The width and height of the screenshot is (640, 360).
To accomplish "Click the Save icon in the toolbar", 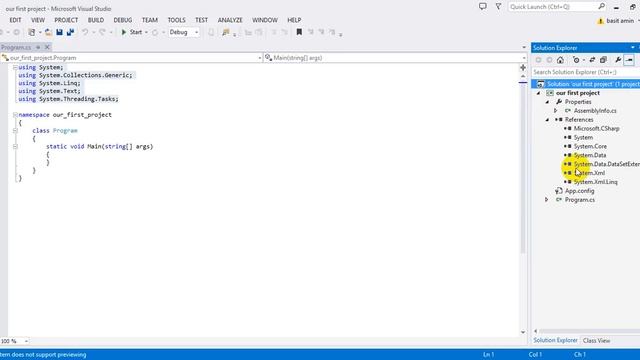I will (x=60, y=32).
